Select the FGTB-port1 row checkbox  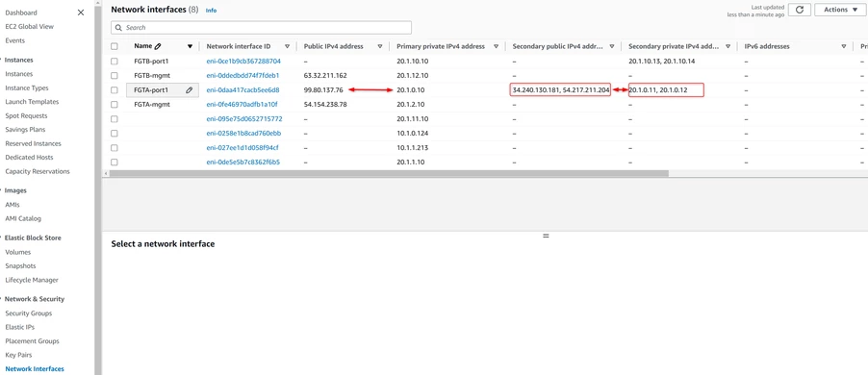(x=115, y=61)
